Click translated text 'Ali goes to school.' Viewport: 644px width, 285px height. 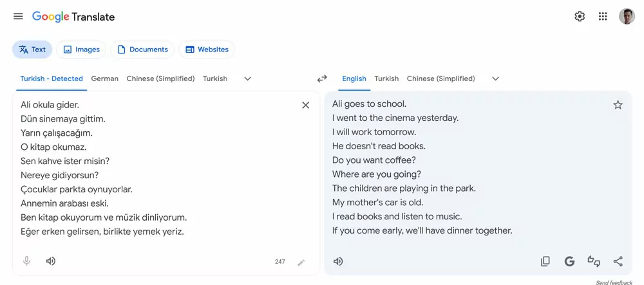(369, 104)
